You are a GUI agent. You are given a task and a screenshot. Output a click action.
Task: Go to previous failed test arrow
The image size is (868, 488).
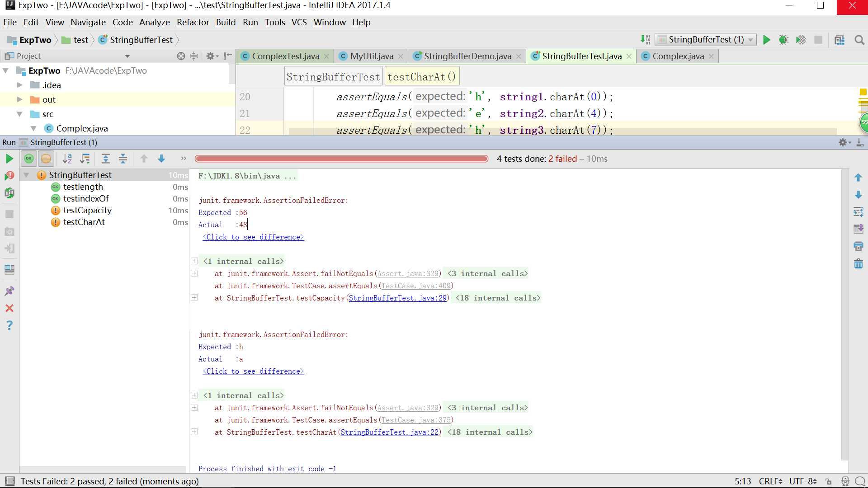pyautogui.click(x=144, y=159)
